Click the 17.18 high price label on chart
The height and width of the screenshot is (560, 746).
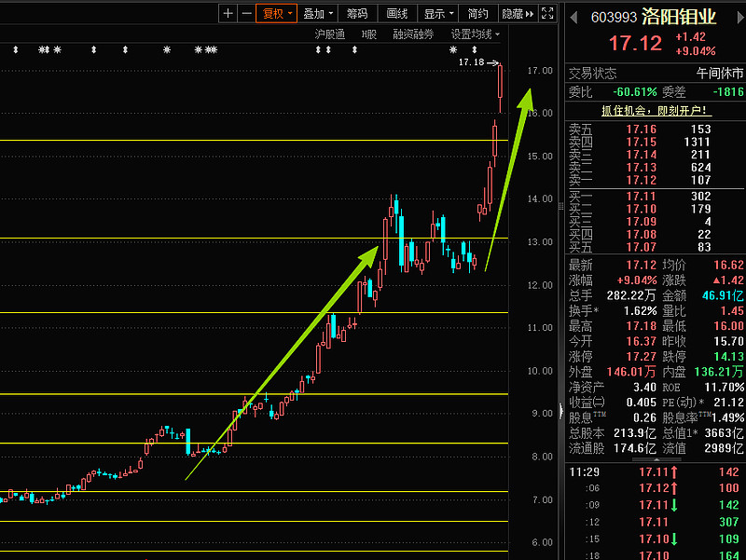pos(471,62)
